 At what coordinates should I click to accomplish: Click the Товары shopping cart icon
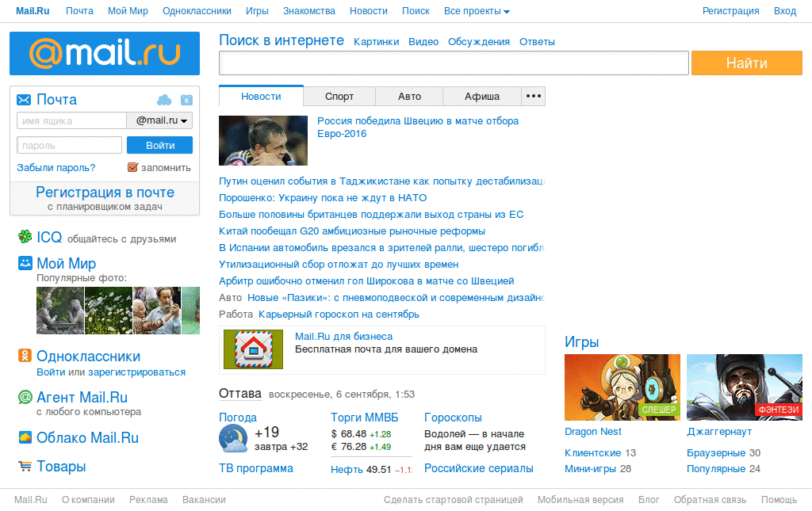pyautogui.click(x=25, y=466)
